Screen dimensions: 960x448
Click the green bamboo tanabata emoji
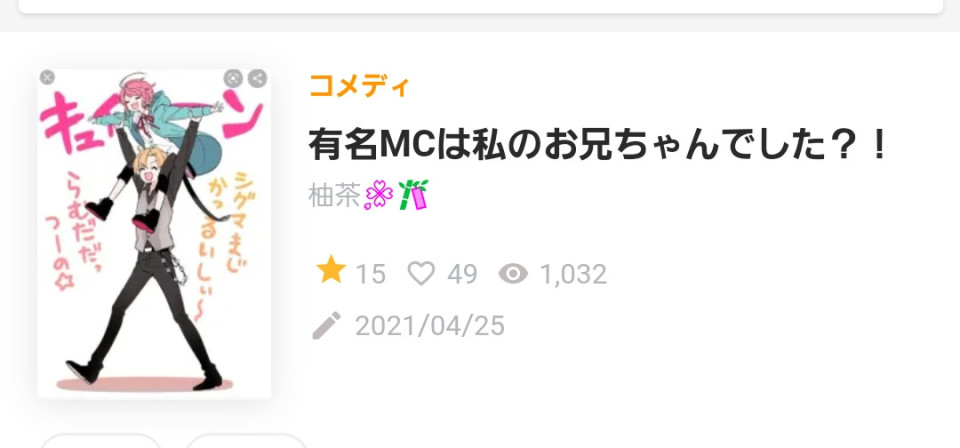[413, 195]
